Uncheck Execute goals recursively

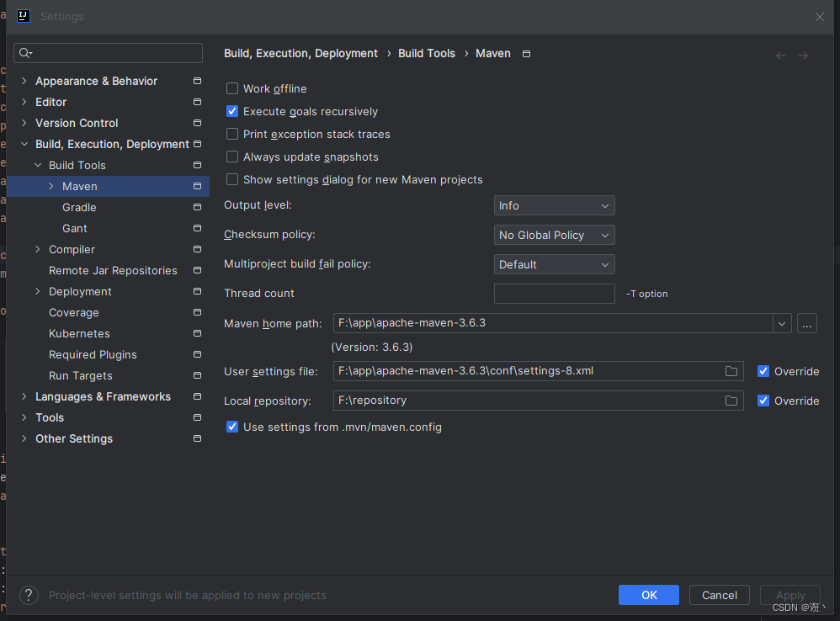click(x=232, y=111)
